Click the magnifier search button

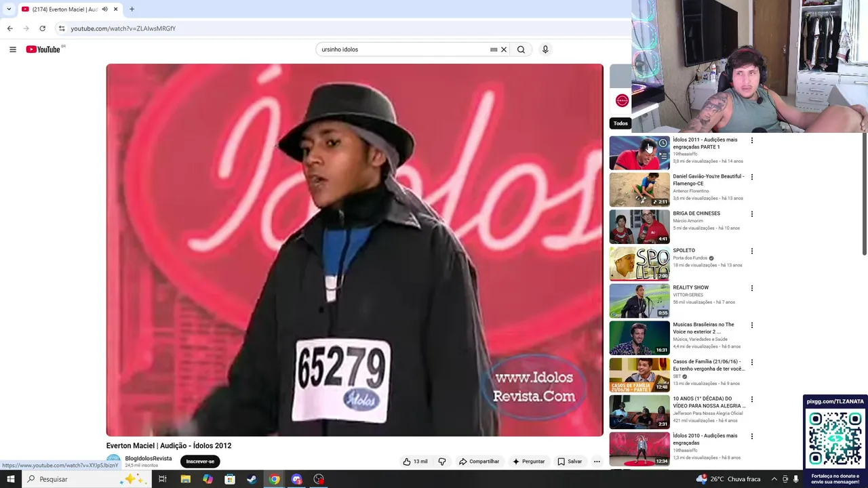click(x=521, y=49)
